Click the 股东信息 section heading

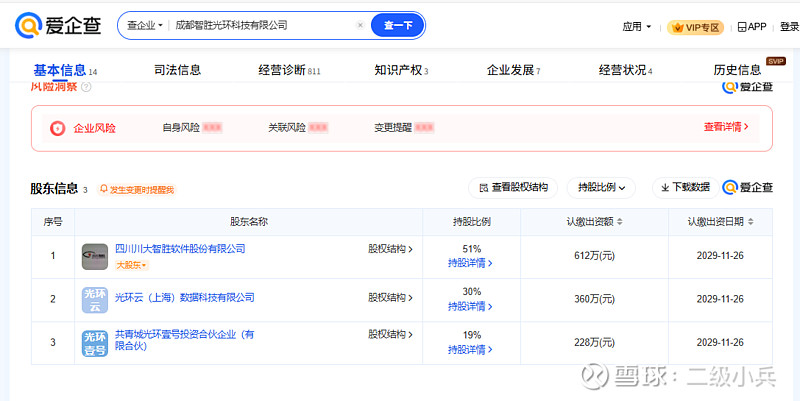coord(54,188)
